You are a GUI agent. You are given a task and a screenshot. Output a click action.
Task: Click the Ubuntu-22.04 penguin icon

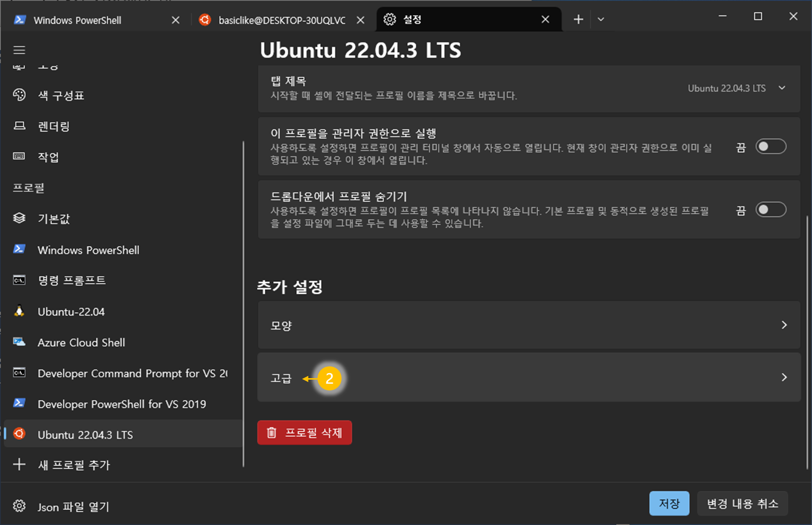[19, 311]
